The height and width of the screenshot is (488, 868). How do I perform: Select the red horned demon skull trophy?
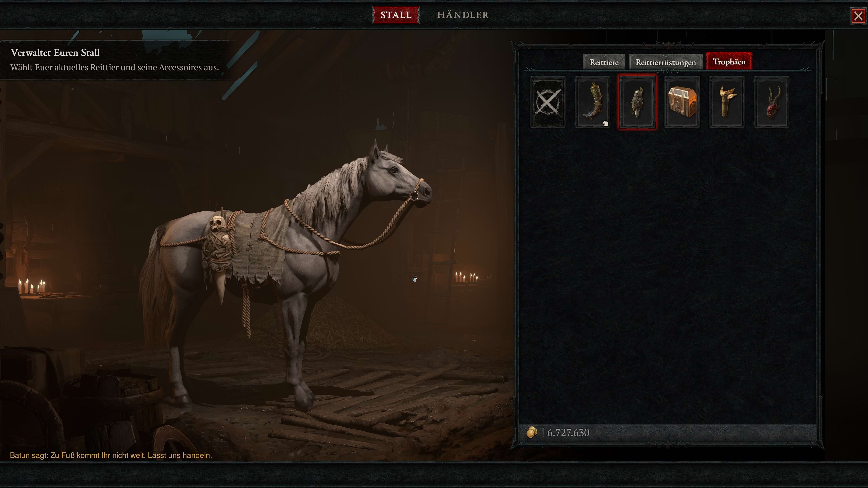(771, 102)
